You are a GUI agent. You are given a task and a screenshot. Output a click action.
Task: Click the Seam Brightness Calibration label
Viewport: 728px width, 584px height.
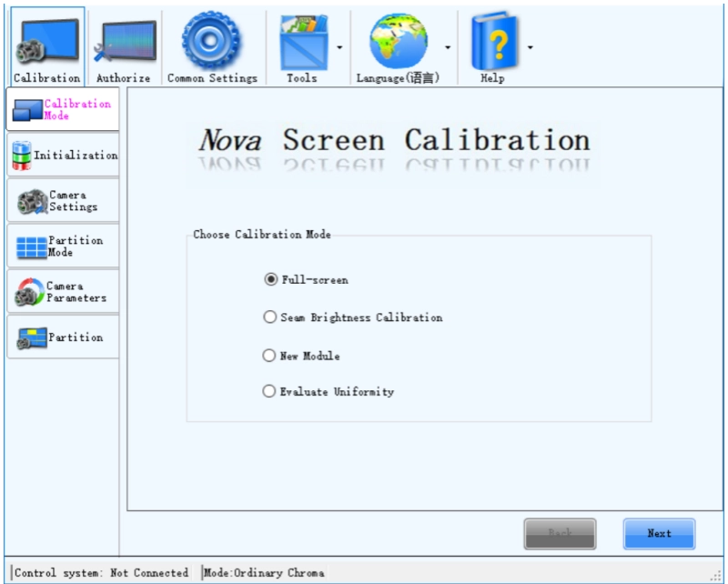tap(361, 317)
